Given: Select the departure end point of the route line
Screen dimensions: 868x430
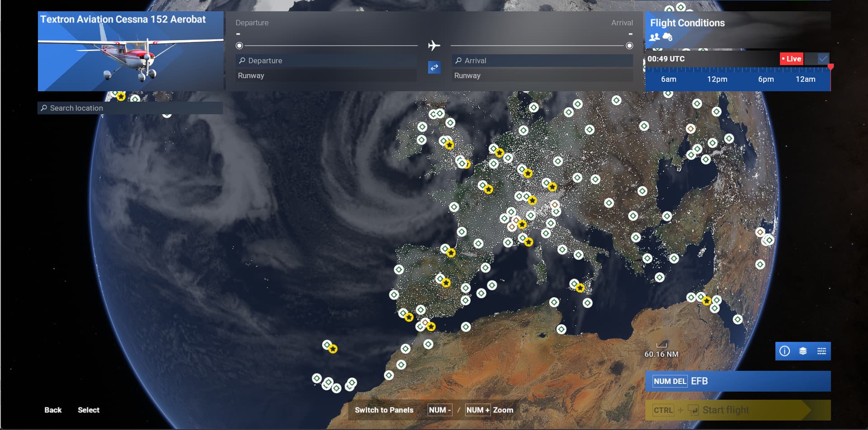Looking at the screenshot, I should tap(239, 46).
